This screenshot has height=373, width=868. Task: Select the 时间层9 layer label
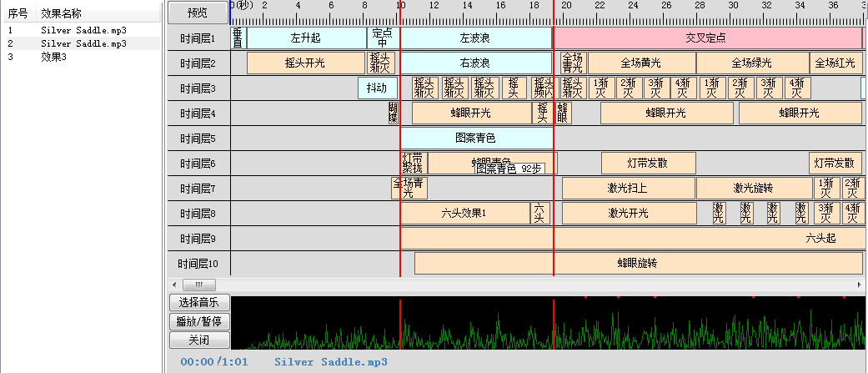click(198, 239)
